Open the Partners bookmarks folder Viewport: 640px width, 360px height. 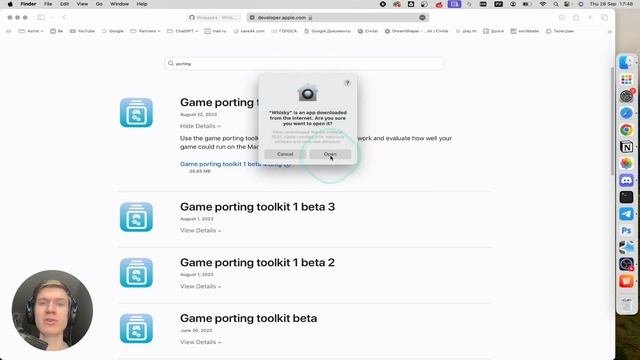pos(145,31)
